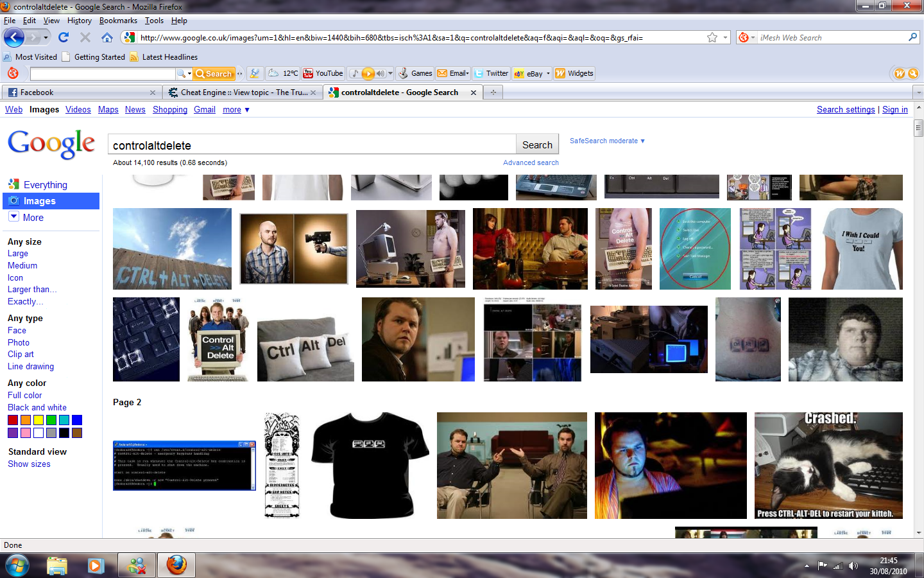924x578 pixels.
Task: Open the YouTube toolbar shortcut
Action: (323, 73)
